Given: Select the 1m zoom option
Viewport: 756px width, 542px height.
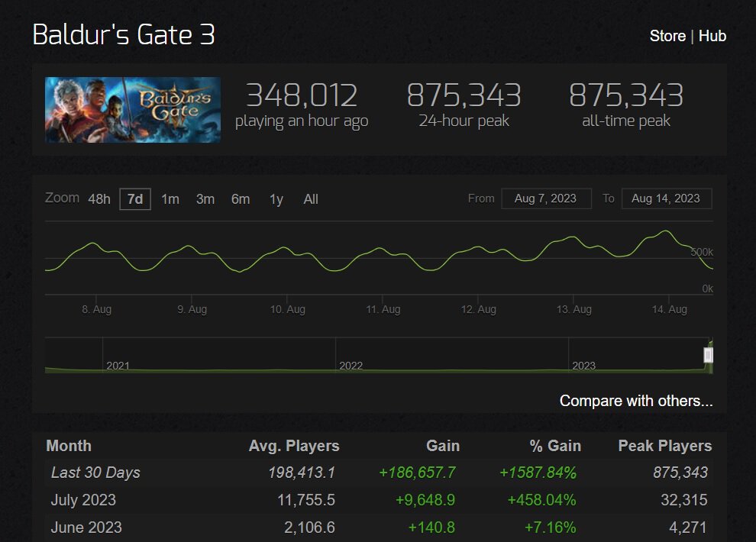Looking at the screenshot, I should pyautogui.click(x=170, y=199).
